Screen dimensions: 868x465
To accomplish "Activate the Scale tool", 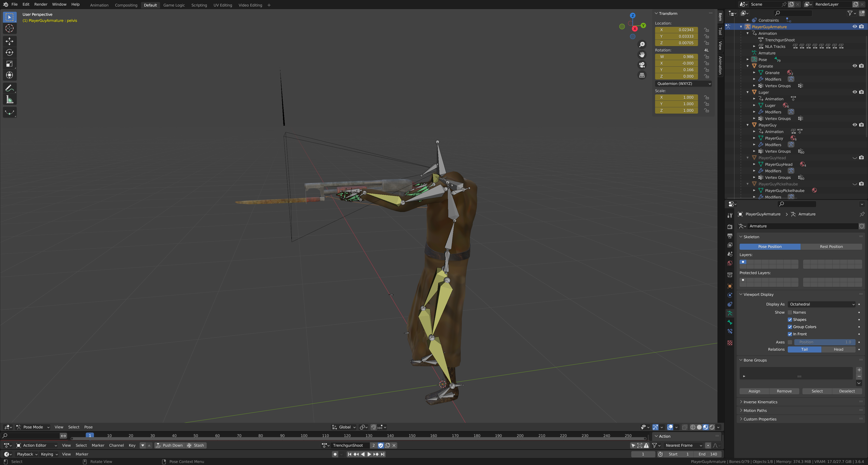I will tap(9, 64).
